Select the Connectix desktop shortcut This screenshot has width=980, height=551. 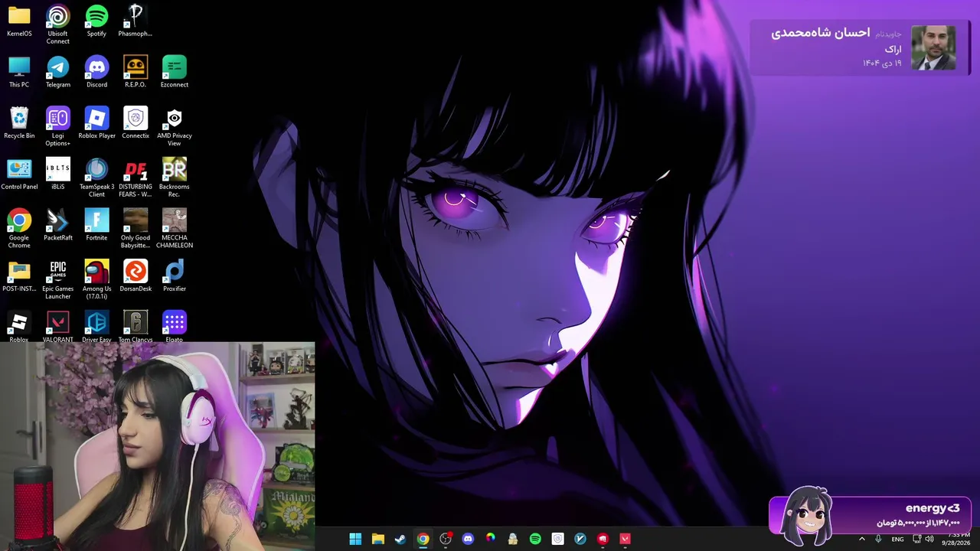(x=136, y=123)
